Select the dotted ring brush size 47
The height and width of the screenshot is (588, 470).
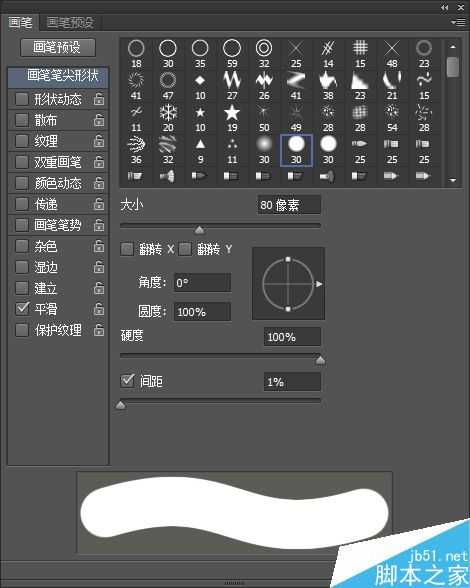(x=168, y=85)
